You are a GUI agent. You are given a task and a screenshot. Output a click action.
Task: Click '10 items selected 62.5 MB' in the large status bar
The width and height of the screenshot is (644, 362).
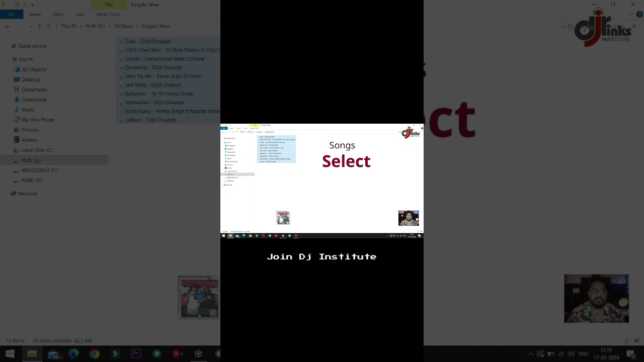[x=62, y=341]
